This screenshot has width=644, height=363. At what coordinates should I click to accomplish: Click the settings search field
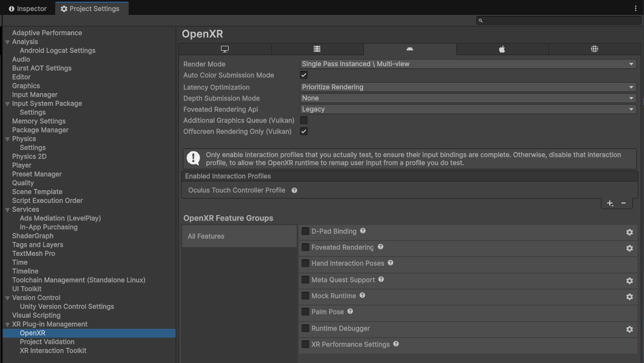[558, 20]
